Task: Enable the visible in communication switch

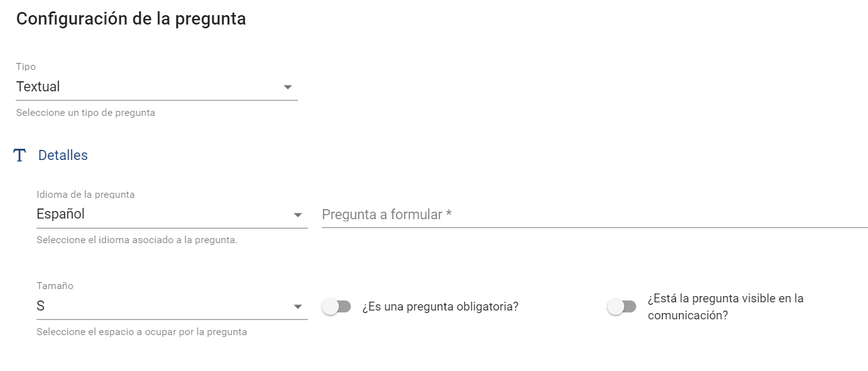Action: point(621,307)
